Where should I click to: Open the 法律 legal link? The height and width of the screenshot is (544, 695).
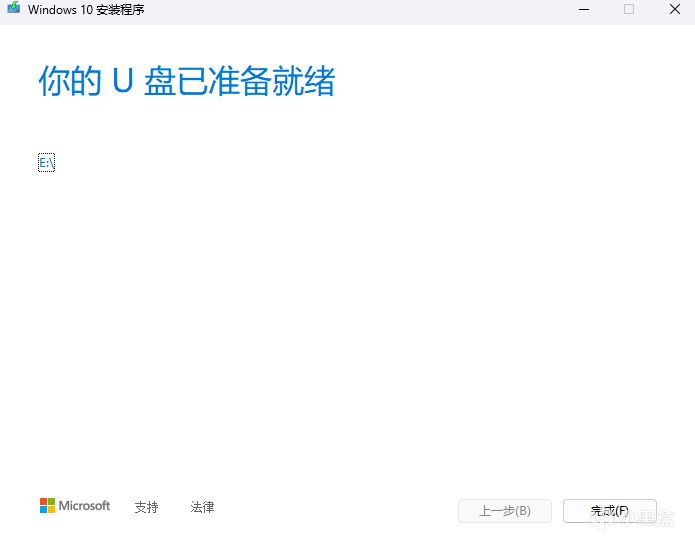(x=202, y=507)
